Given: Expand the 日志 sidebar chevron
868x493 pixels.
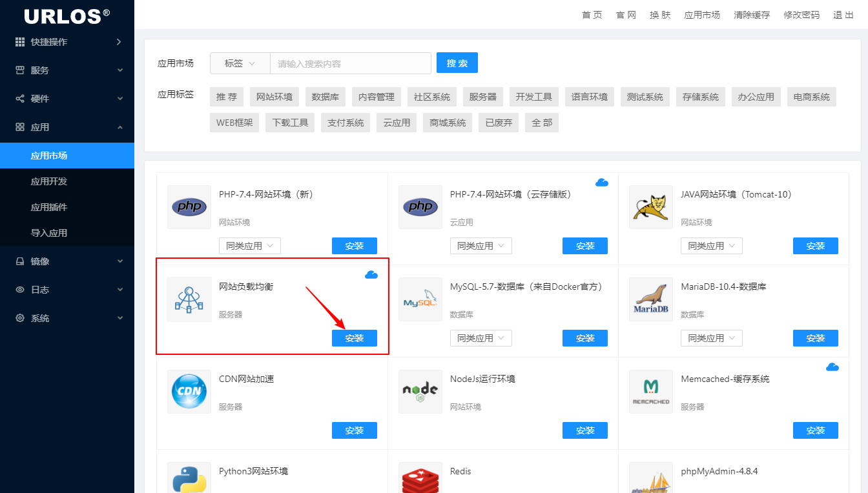Looking at the screenshot, I should (119, 290).
